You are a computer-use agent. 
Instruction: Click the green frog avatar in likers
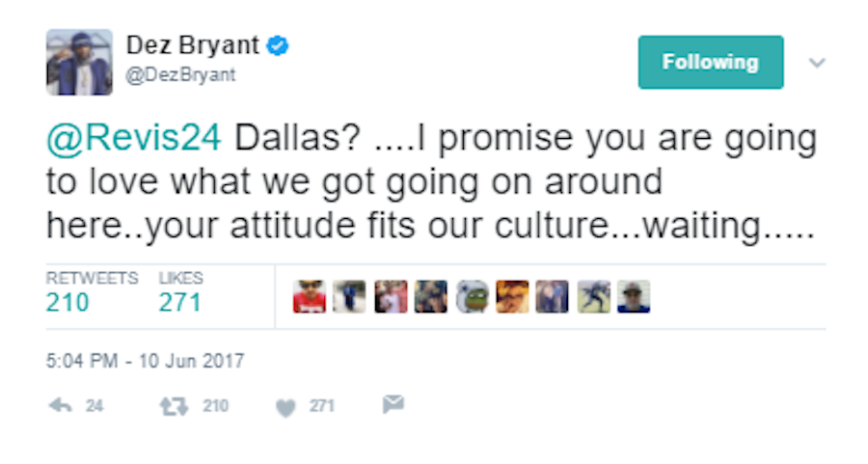click(472, 298)
